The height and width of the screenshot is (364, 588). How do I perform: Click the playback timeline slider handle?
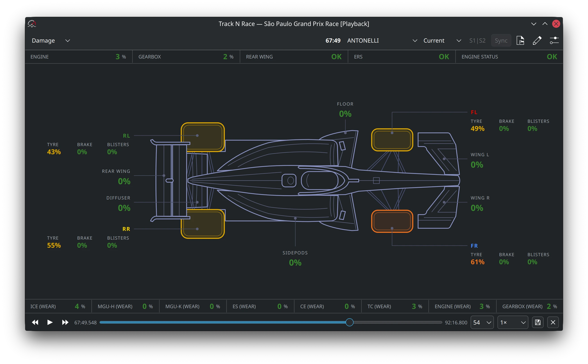[350, 322]
